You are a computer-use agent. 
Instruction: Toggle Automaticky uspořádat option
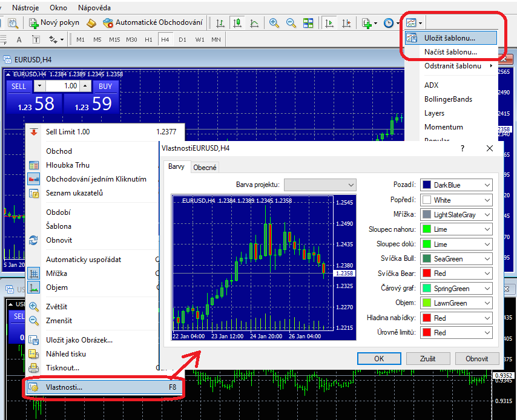tap(84, 260)
